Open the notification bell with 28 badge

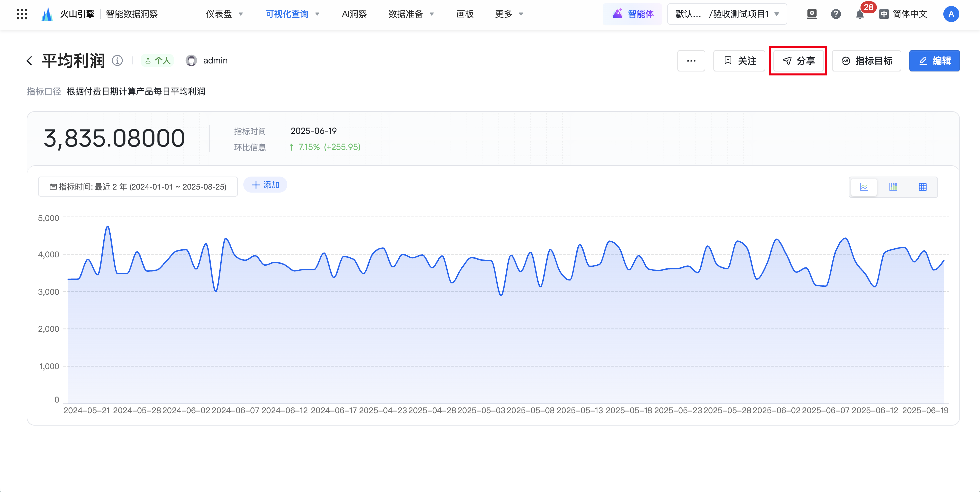pyautogui.click(x=859, y=14)
